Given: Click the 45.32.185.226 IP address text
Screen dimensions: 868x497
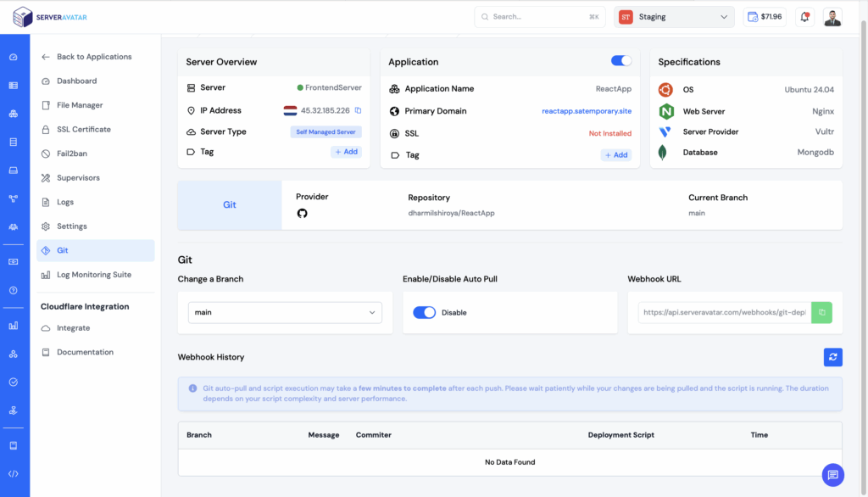Looking at the screenshot, I should (x=325, y=110).
